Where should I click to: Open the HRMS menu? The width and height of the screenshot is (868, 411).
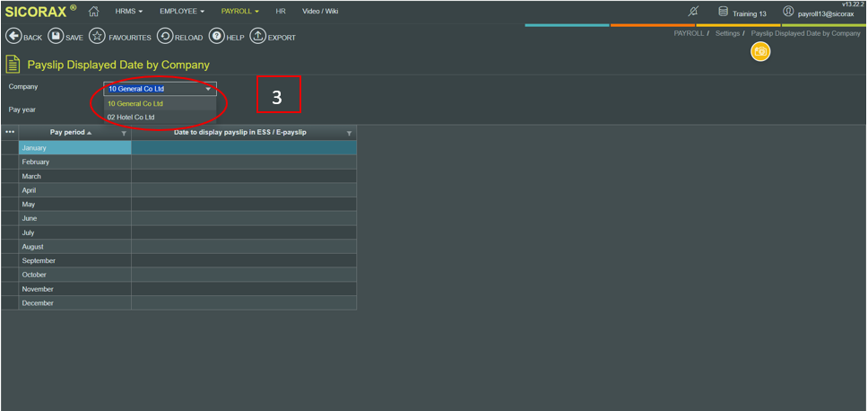pyautogui.click(x=129, y=12)
